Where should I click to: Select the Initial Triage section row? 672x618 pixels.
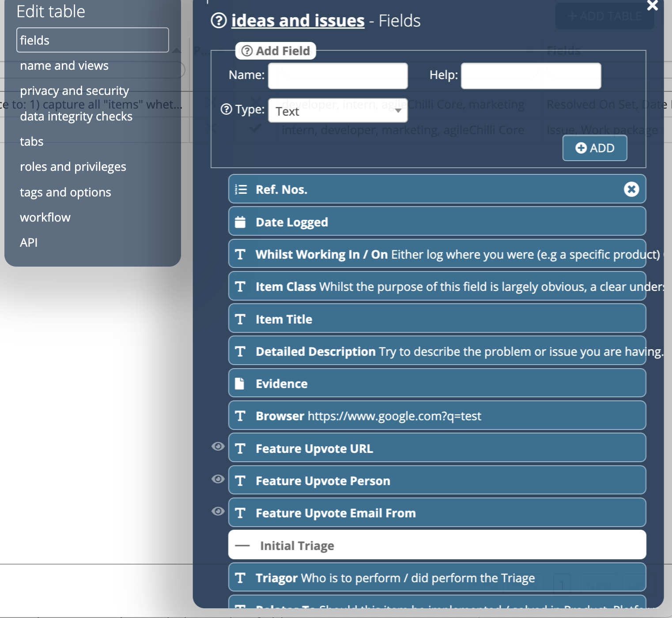pos(437,545)
